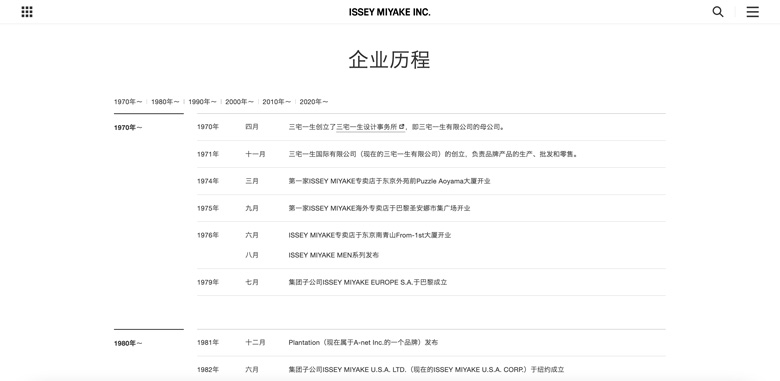Jump to the 1990年～ anchor tab
Viewport: 780px width, 381px height.
point(202,102)
